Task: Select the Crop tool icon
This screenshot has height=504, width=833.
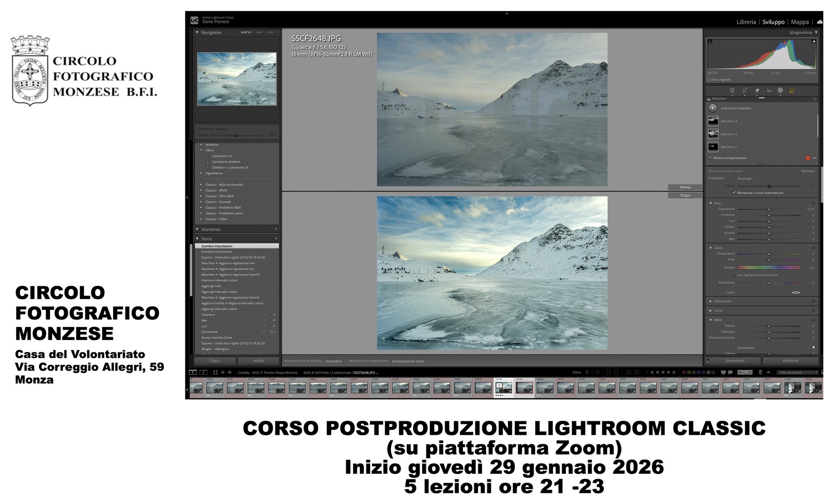Action: coord(744,91)
